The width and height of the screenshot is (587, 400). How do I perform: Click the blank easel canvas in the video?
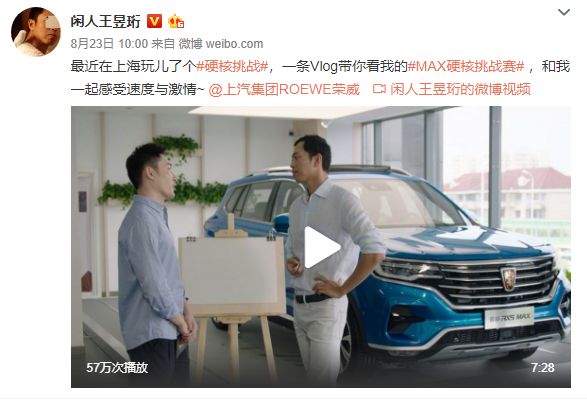point(231,272)
